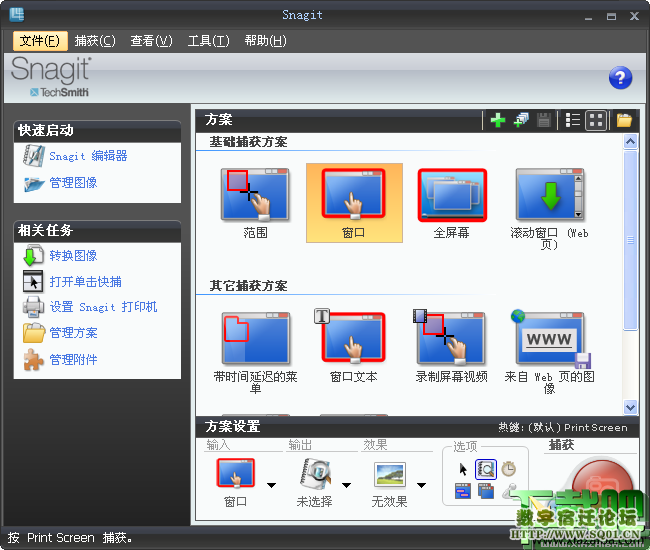The height and width of the screenshot is (550, 650).
Task: Open the 查看(V) menu
Action: click(x=151, y=41)
